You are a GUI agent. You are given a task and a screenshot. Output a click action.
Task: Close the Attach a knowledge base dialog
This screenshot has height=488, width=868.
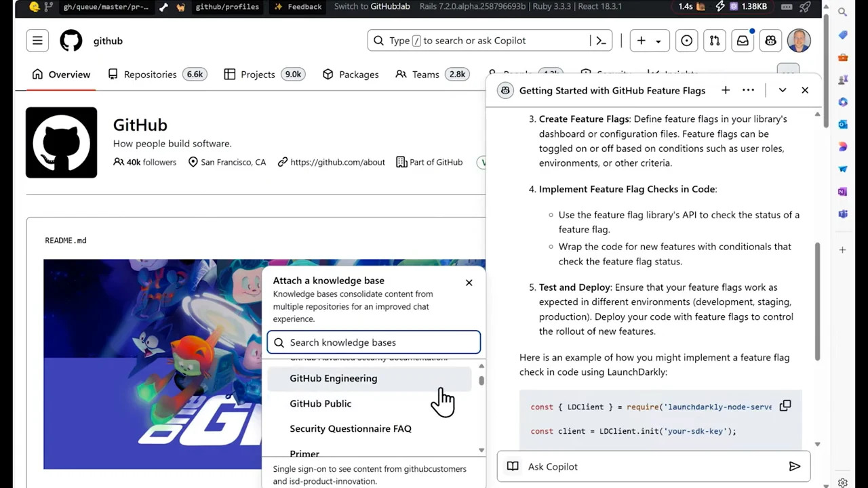[469, 283]
